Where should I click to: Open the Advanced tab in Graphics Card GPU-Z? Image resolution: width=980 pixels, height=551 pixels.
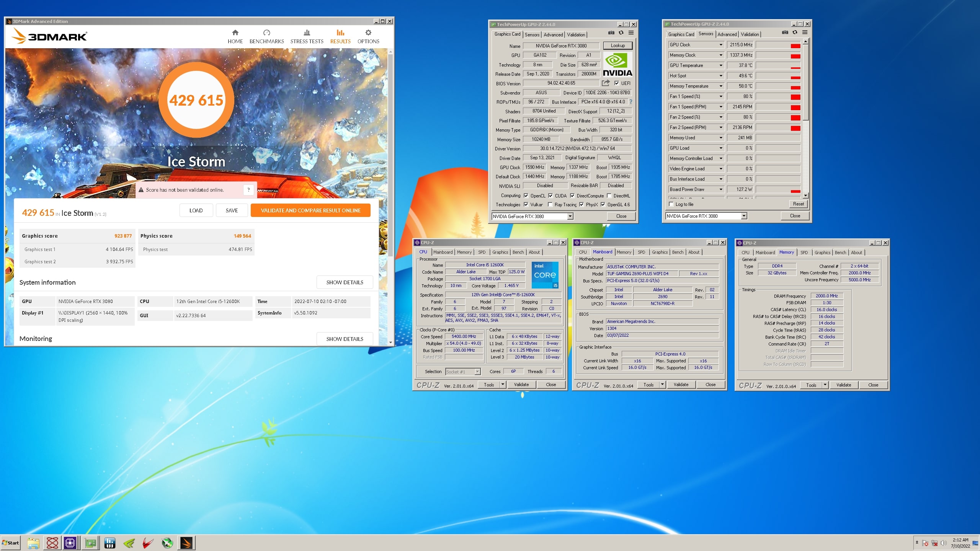[553, 35]
